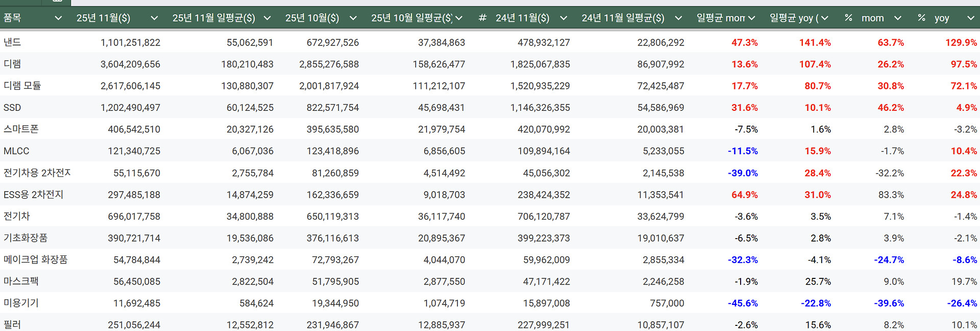Image resolution: width=980 pixels, height=331 pixels.
Task: Select the 필러 row label
Action: click(12, 325)
